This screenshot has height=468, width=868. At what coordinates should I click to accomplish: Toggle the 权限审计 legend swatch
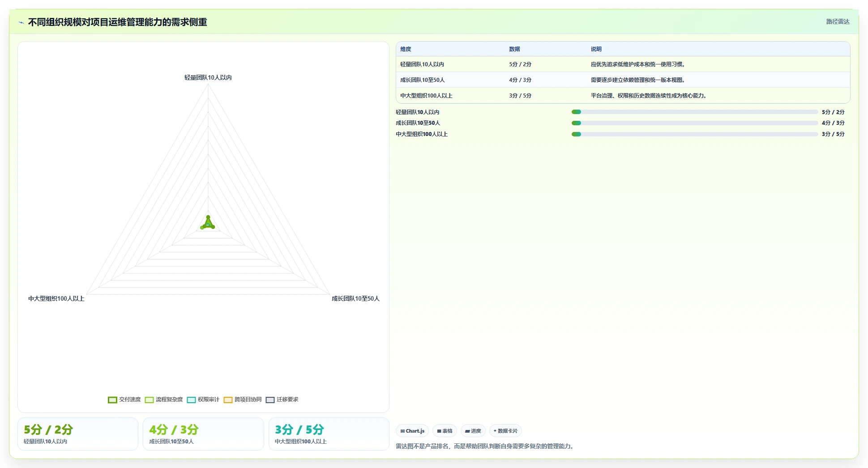[191, 400]
